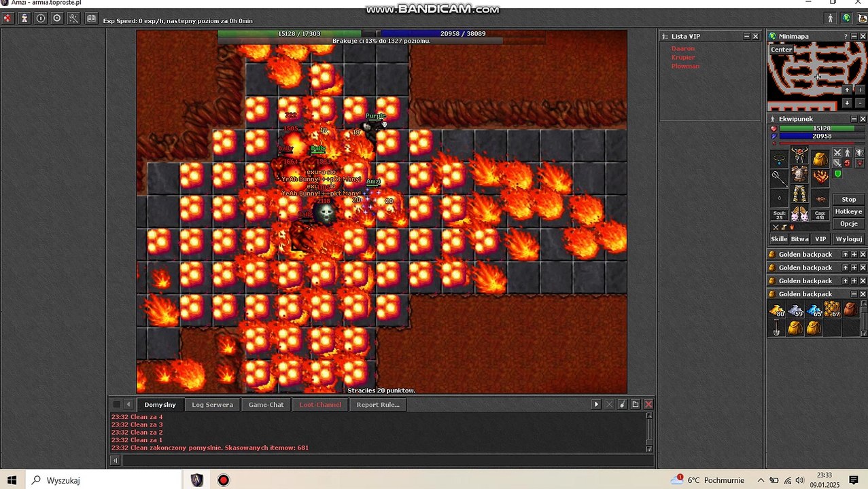Click the legs equipment slot
This screenshot has height=489, width=868.
pyautogui.click(x=799, y=194)
